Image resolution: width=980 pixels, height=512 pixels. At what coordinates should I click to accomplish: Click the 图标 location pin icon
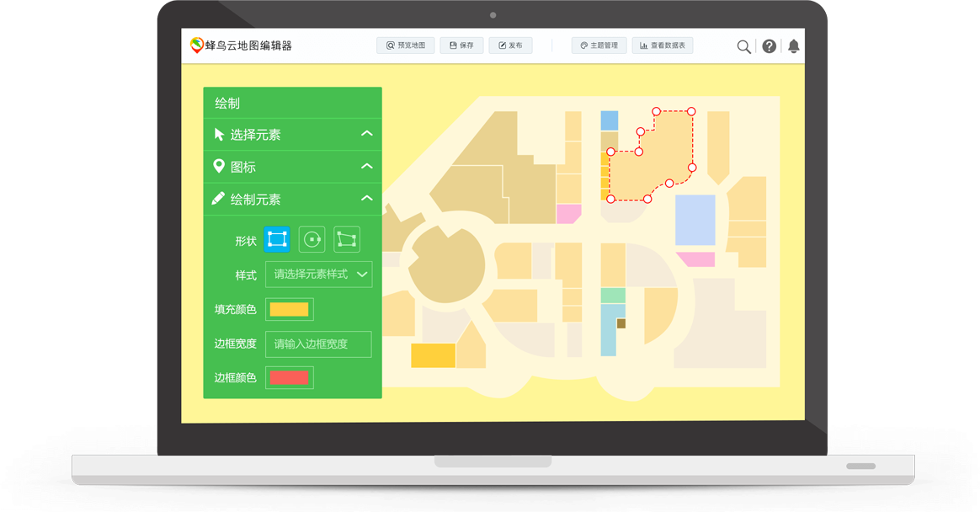pyautogui.click(x=219, y=166)
